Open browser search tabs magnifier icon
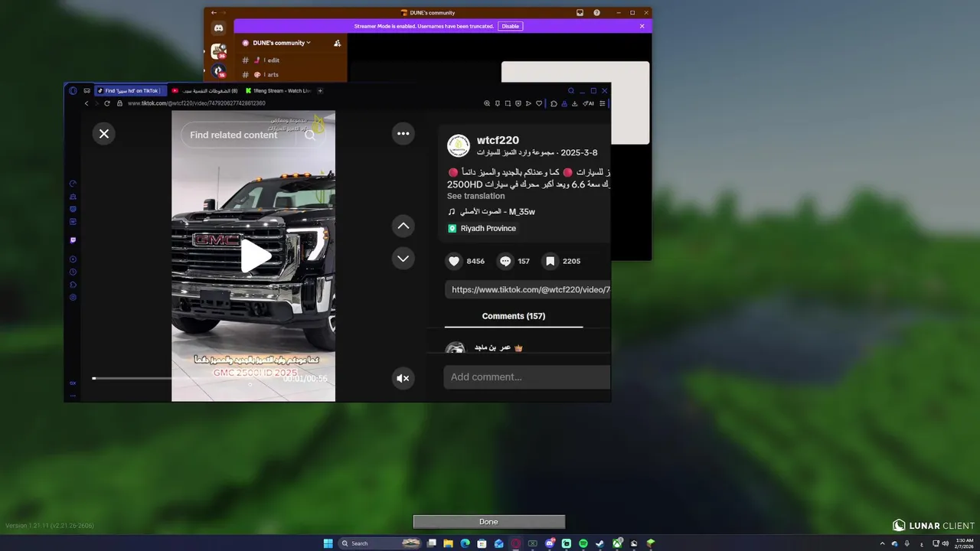The width and height of the screenshot is (980, 551). pos(571,90)
